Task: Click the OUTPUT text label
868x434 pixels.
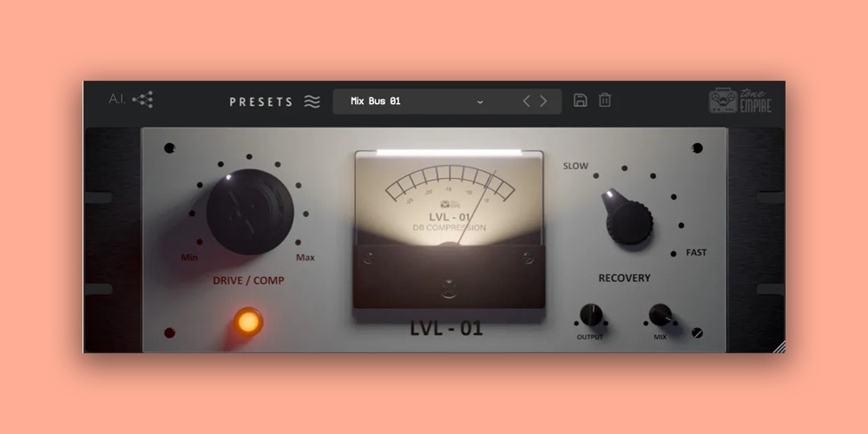Action: [590, 337]
